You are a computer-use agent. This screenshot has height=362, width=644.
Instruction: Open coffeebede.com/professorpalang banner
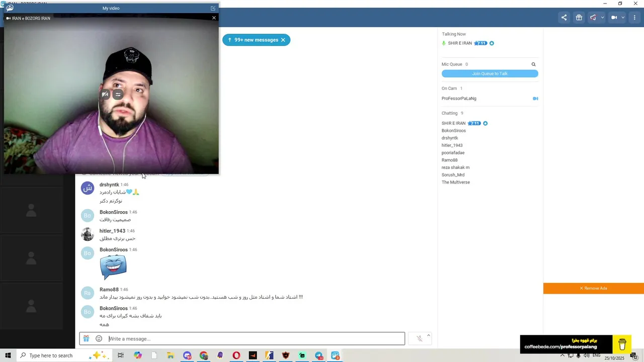566,344
